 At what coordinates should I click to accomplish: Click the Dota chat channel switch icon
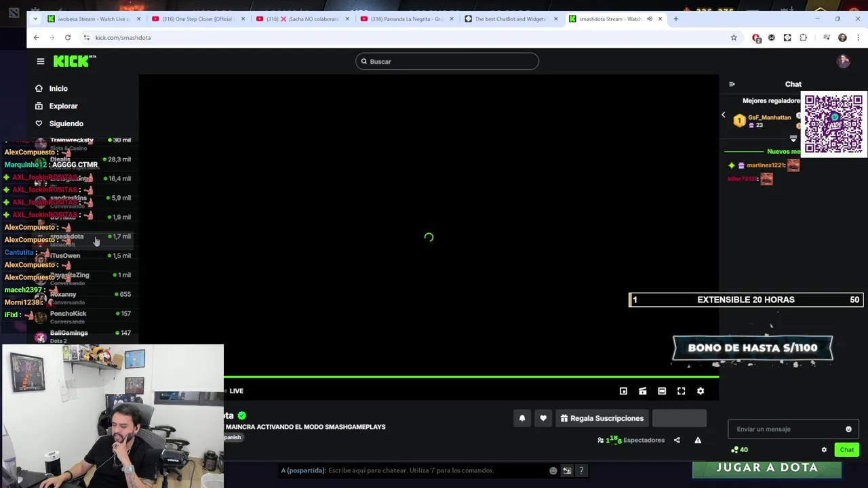click(567, 471)
